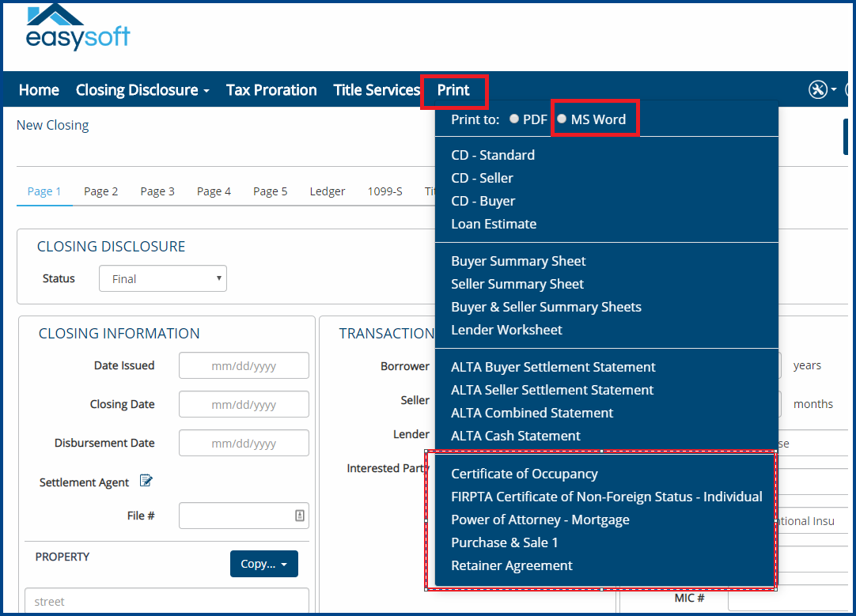This screenshot has height=616, width=856.
Task: Switch to the Page 5 tab
Action: coord(271,191)
